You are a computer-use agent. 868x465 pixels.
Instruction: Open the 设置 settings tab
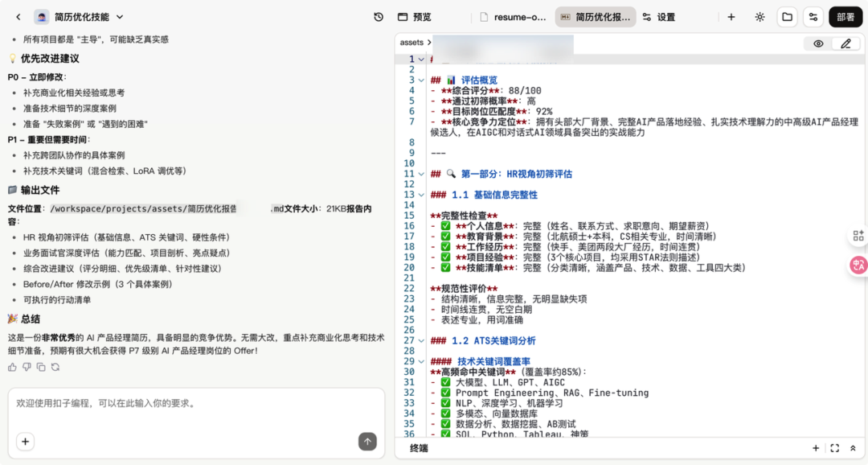click(x=659, y=17)
